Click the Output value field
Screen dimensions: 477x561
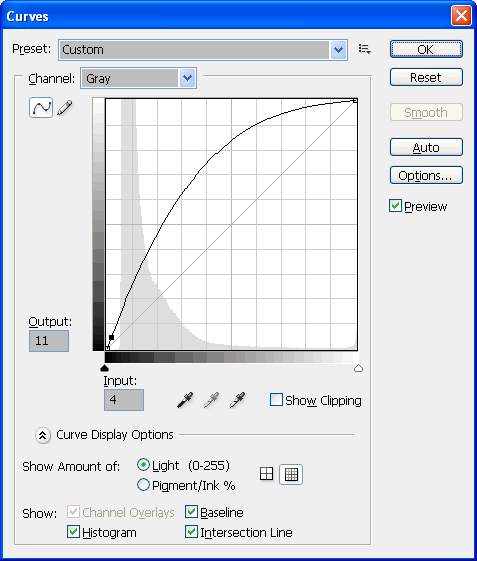click(49, 341)
